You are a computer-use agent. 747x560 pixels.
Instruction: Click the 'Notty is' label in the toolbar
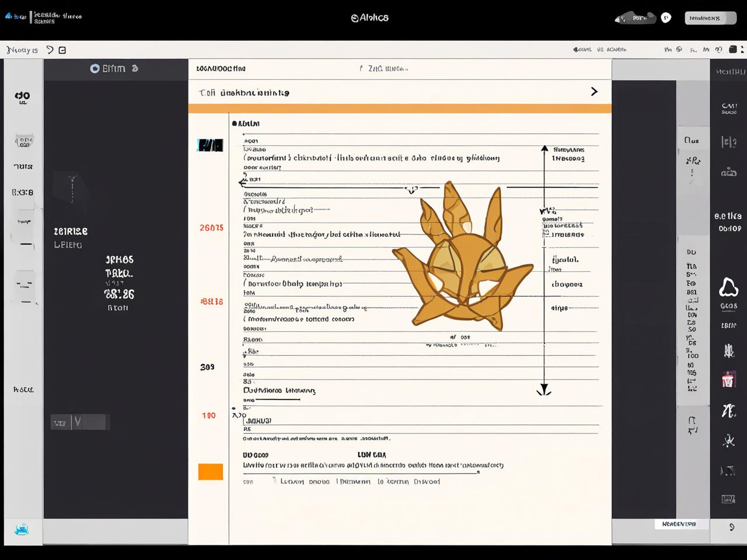pyautogui.click(x=22, y=50)
